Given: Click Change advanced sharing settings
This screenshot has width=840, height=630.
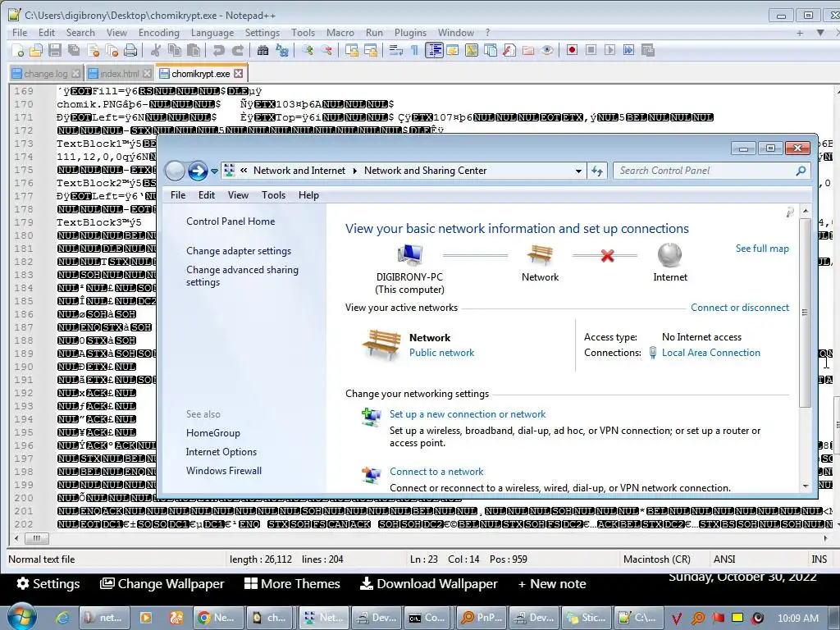Looking at the screenshot, I should [242, 276].
